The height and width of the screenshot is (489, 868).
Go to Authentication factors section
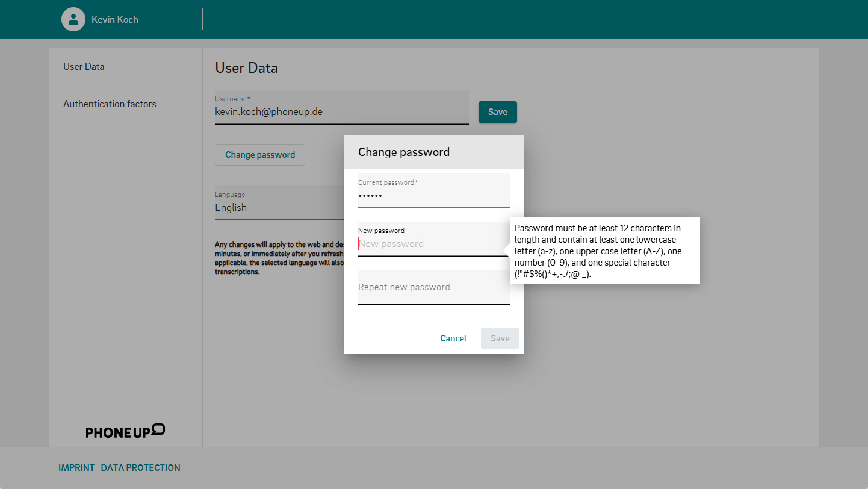pos(110,104)
